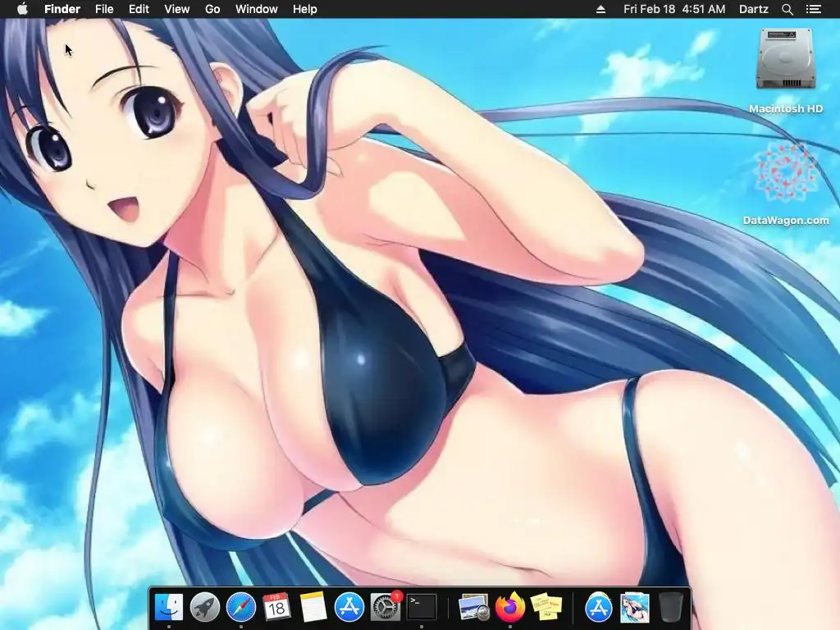Open the Window menu

(257, 9)
